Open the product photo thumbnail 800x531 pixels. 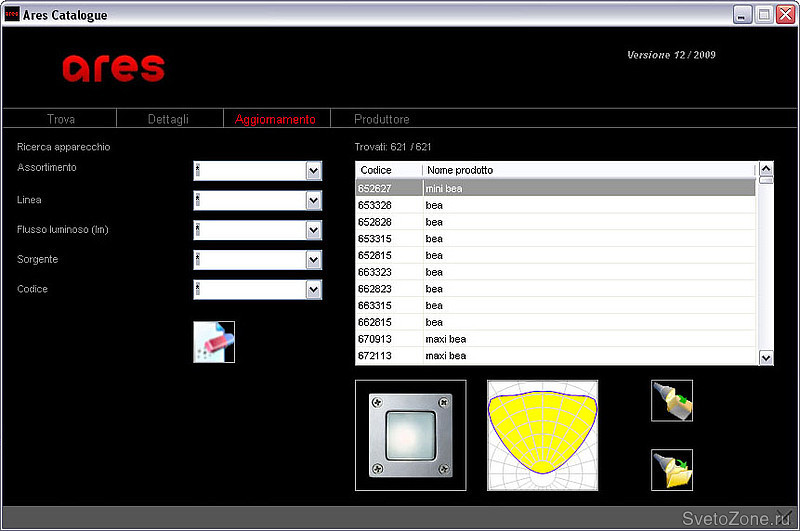[410, 435]
